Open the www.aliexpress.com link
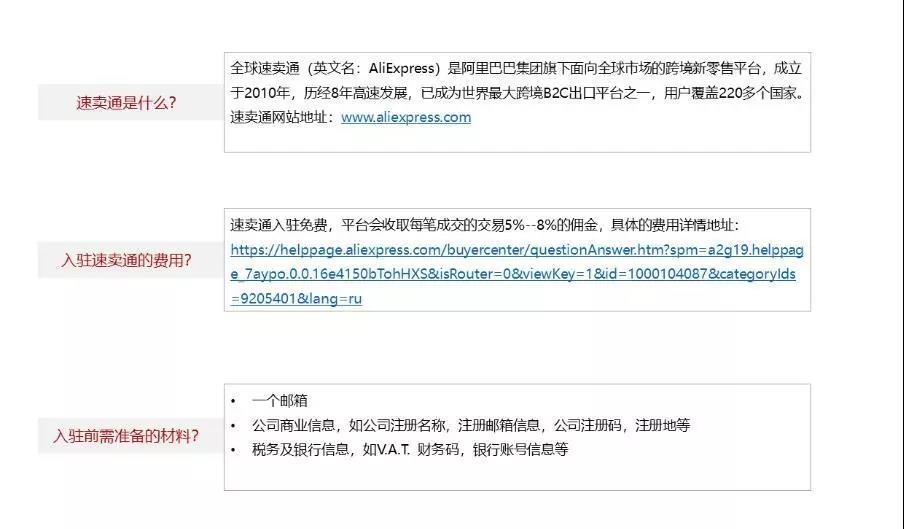Screen dimensions: 904x529 pyautogui.click(x=405, y=117)
